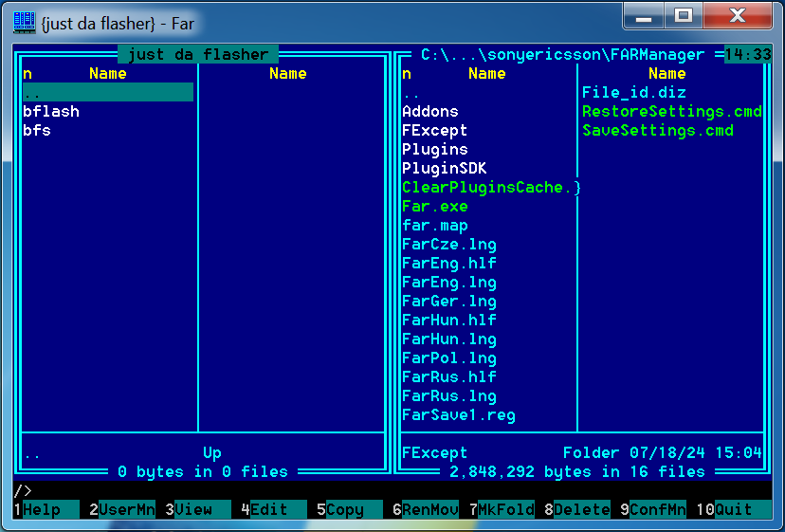Select the FarEng.lng file
Screen dimensions: 785x532
click(x=449, y=282)
